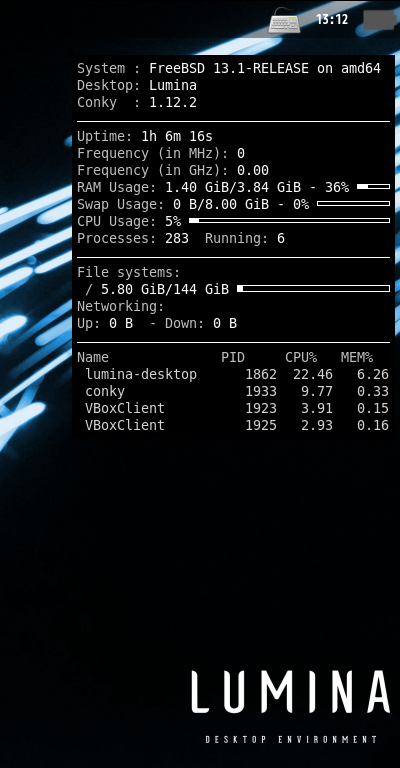Click PID '1862' in the process table
The height and width of the screenshot is (768, 400).
pyautogui.click(x=261, y=375)
